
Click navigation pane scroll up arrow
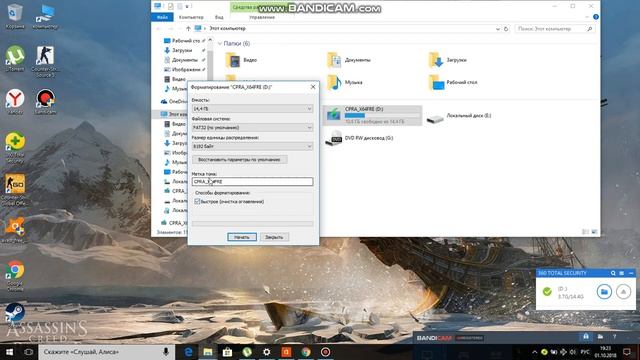[210, 40]
